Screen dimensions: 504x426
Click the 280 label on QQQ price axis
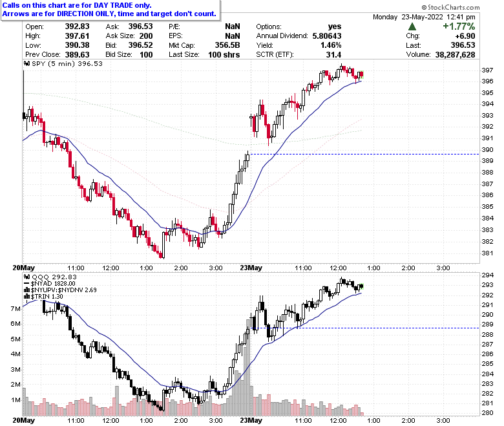pyautogui.click(x=487, y=413)
